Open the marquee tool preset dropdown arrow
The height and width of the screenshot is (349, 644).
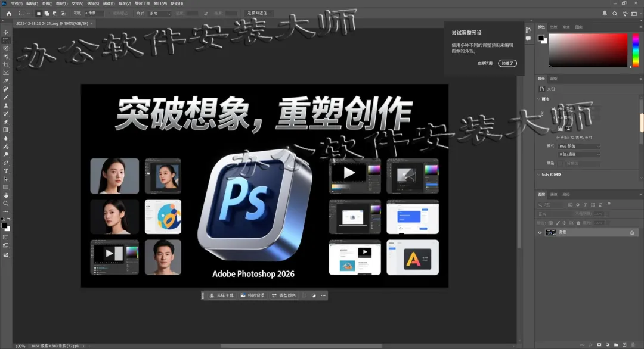pos(28,14)
